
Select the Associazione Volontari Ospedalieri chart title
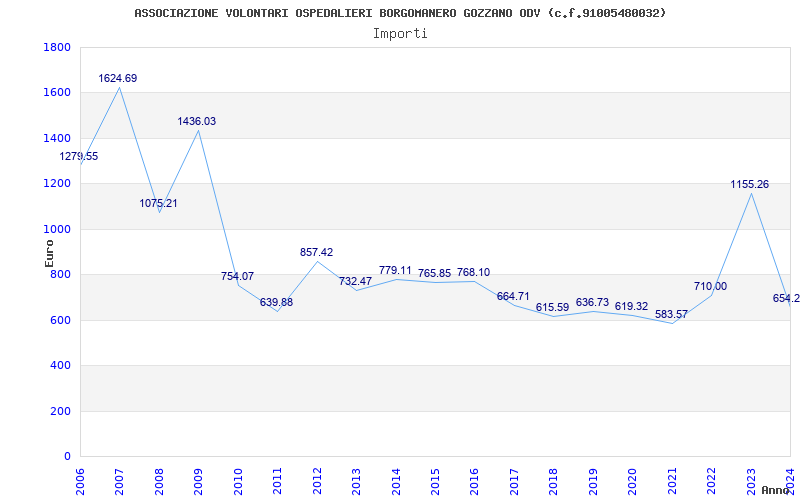pos(400,13)
